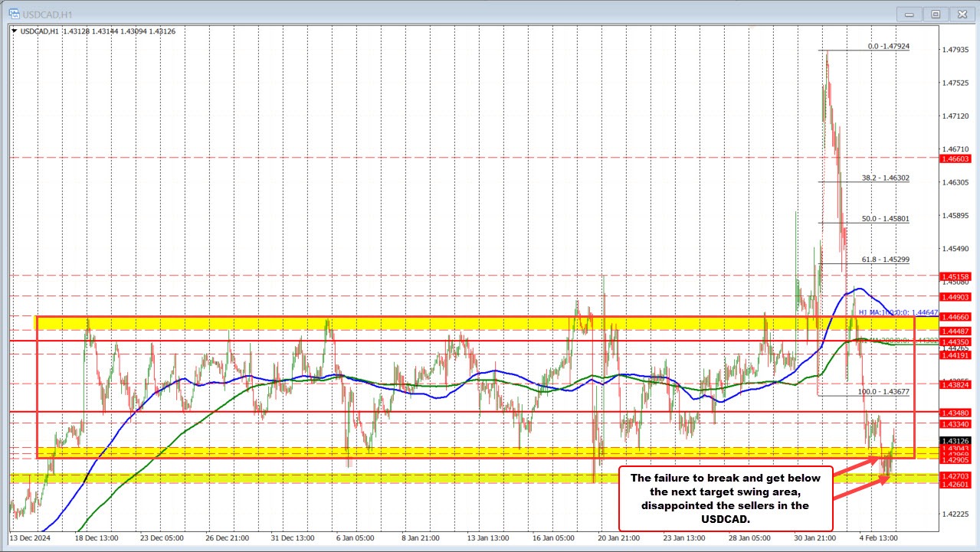
Task: Click the red price tag 1.45158
Action: (955, 276)
